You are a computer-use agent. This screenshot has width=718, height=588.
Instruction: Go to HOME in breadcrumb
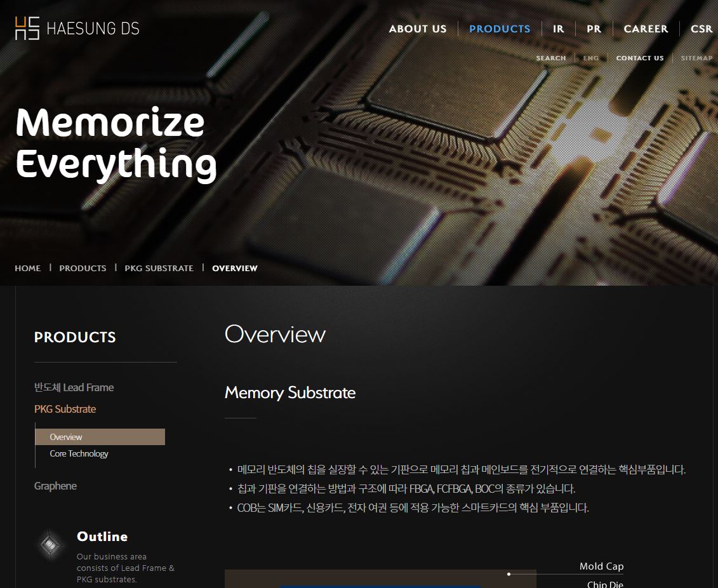pyautogui.click(x=27, y=269)
